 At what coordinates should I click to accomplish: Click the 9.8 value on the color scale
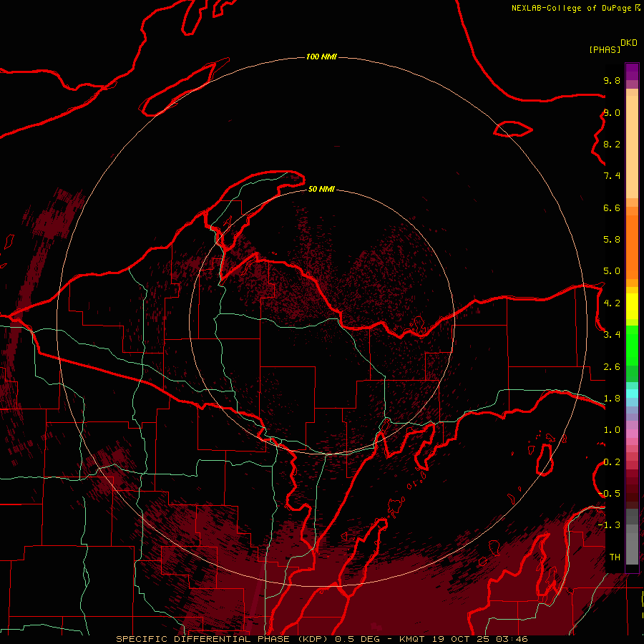612,80
